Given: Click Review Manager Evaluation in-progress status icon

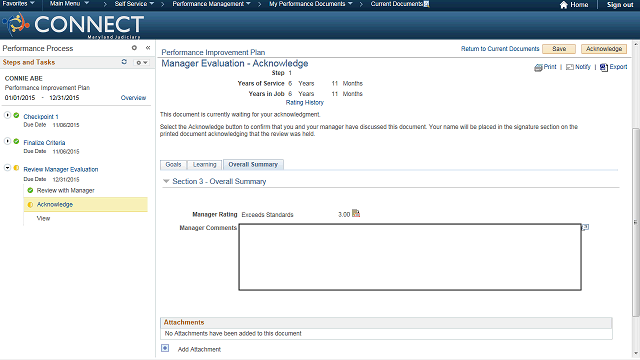Looking at the screenshot, I should click(16, 168).
